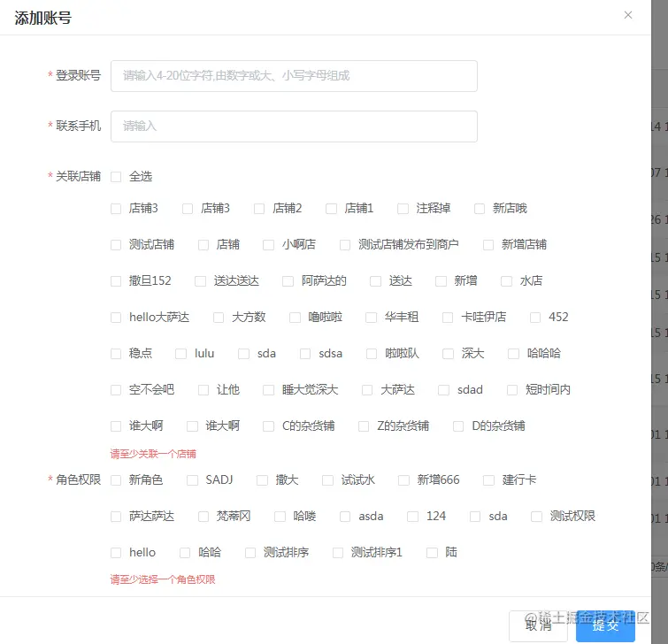
Task: Toggle the 噜啦啦 checkbox
Action: pyautogui.click(x=295, y=318)
